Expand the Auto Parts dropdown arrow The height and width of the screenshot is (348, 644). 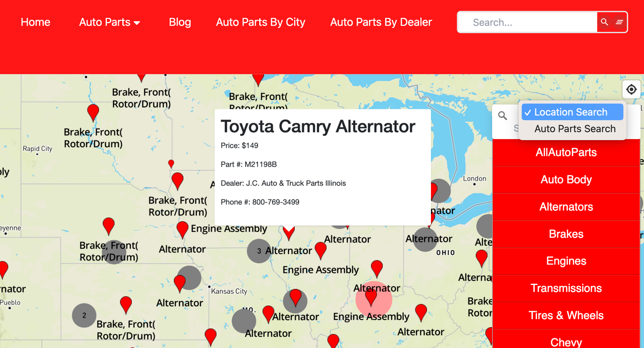tap(137, 23)
